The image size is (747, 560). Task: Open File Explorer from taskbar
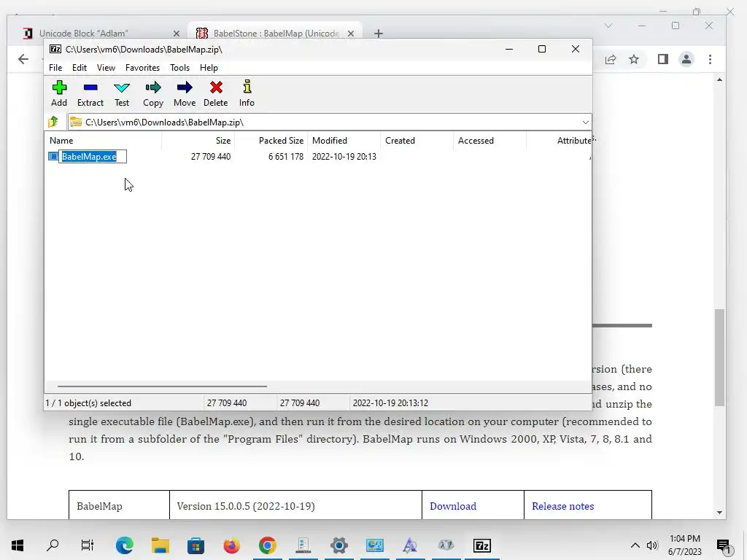coord(160,545)
